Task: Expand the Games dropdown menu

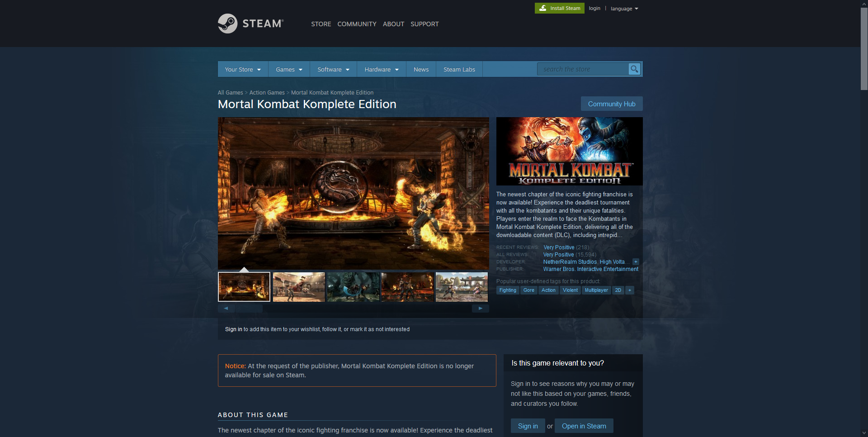Action: [x=289, y=69]
